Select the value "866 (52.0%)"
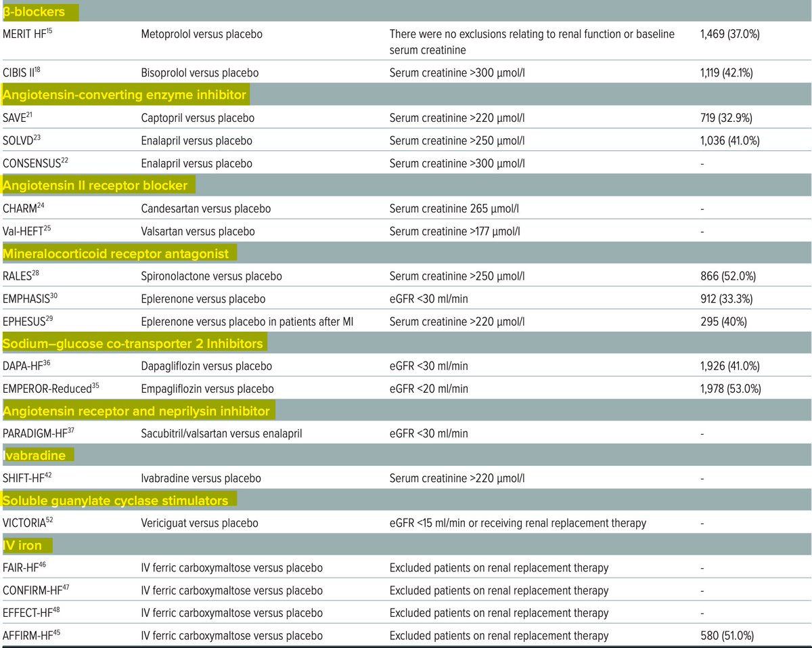Viewport: 812px width, 648px height. coord(728,277)
